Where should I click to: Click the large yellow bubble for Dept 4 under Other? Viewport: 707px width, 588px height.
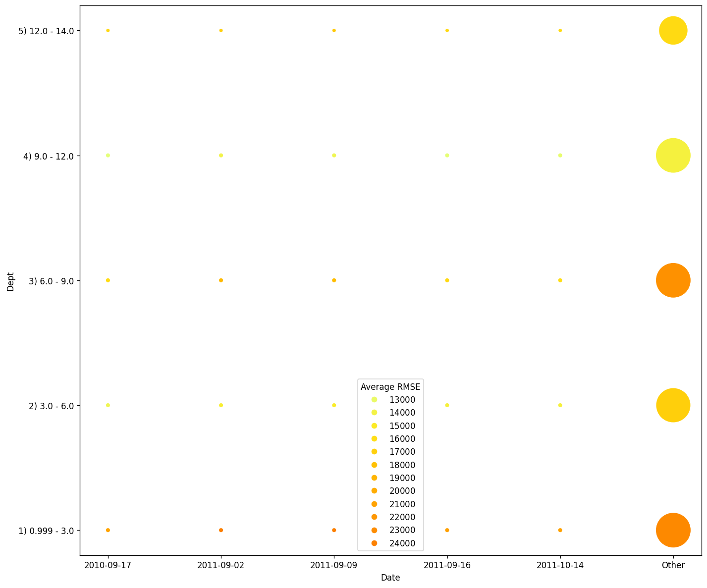coord(673,155)
